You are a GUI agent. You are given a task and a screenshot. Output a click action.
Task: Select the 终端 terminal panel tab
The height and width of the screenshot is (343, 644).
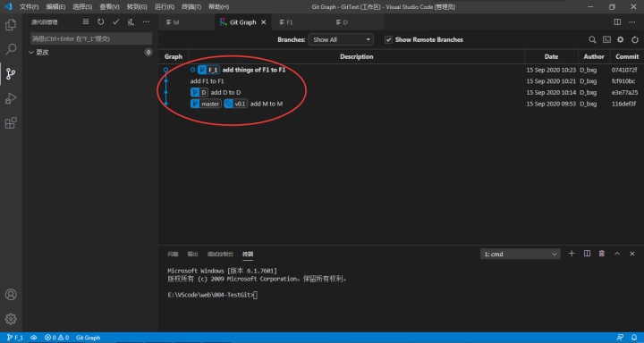248,254
